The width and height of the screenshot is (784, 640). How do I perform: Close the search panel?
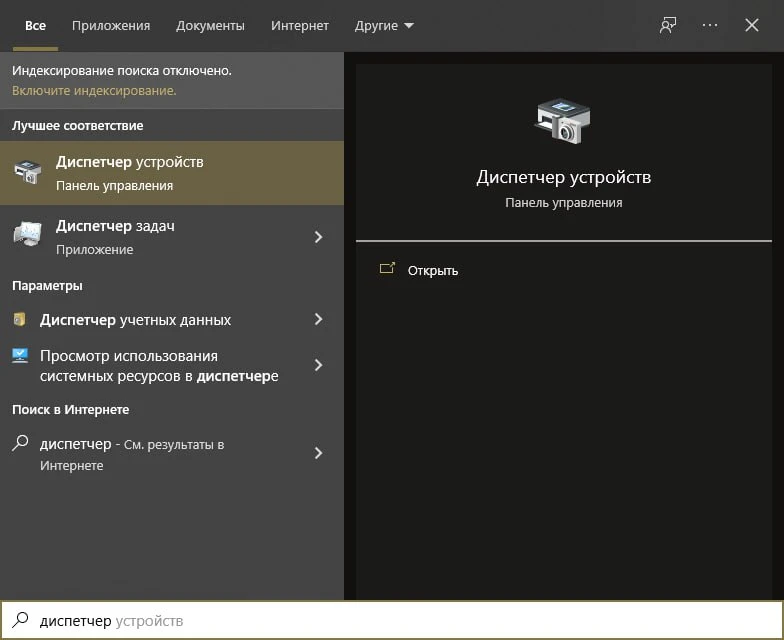[x=752, y=25]
